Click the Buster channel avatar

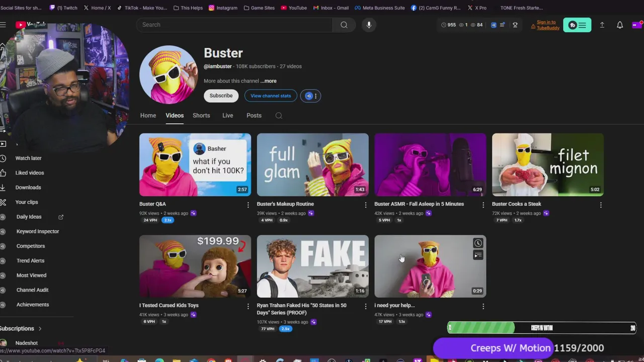pyautogui.click(x=169, y=74)
